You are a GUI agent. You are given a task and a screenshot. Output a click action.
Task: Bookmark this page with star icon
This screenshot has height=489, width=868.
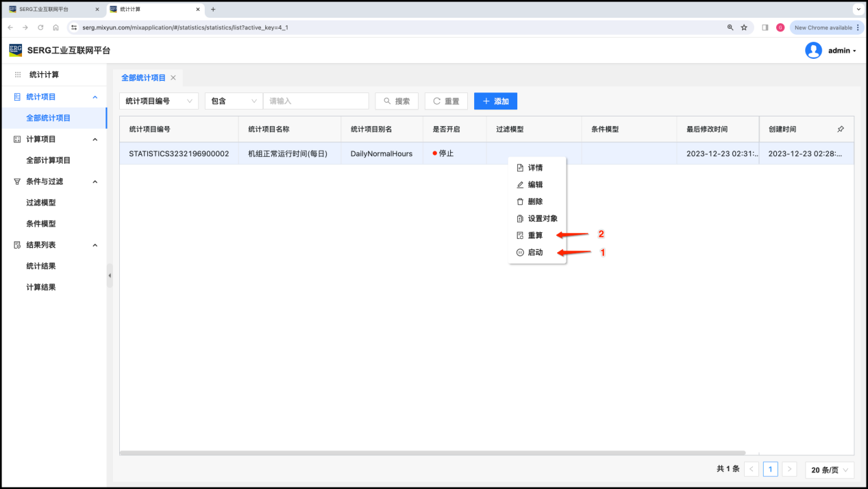[x=744, y=27]
